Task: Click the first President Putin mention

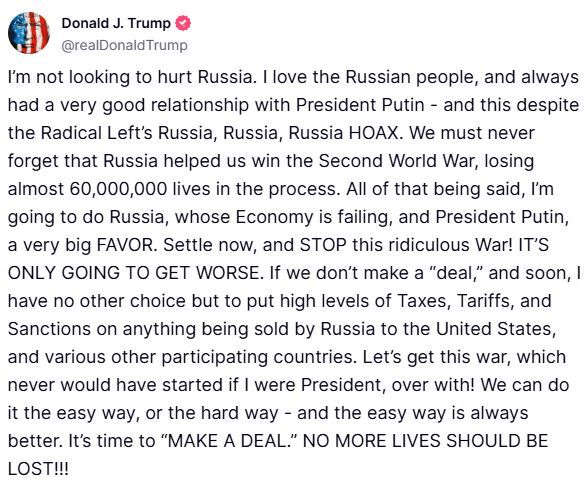Action: point(360,105)
